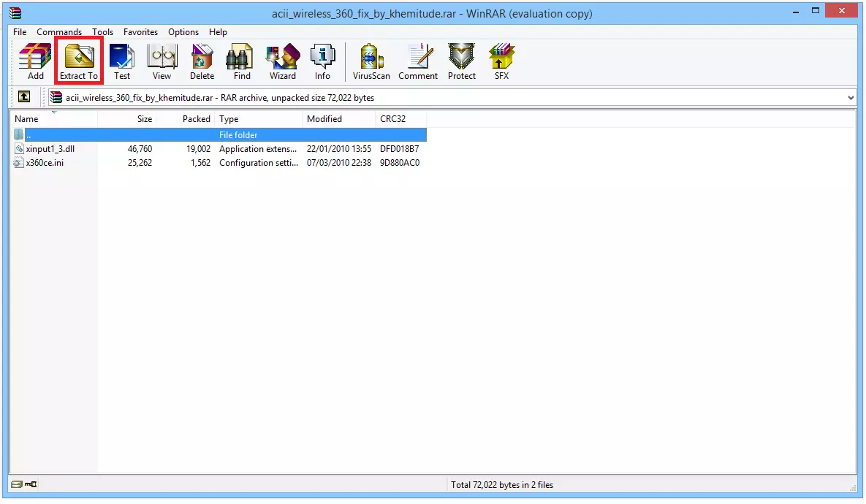Click size value 46,760
The height and width of the screenshot is (504, 866).
(140, 148)
